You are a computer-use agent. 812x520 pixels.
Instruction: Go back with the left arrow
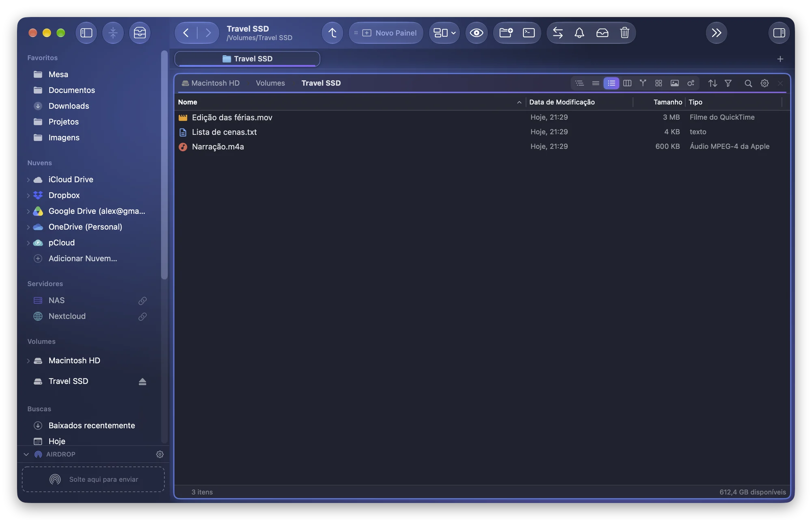click(x=186, y=33)
